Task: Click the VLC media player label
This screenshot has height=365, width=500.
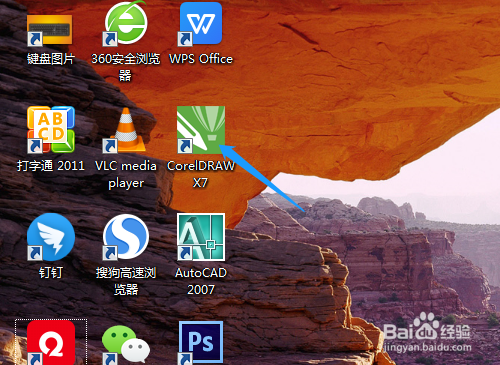Action: pyautogui.click(x=126, y=174)
